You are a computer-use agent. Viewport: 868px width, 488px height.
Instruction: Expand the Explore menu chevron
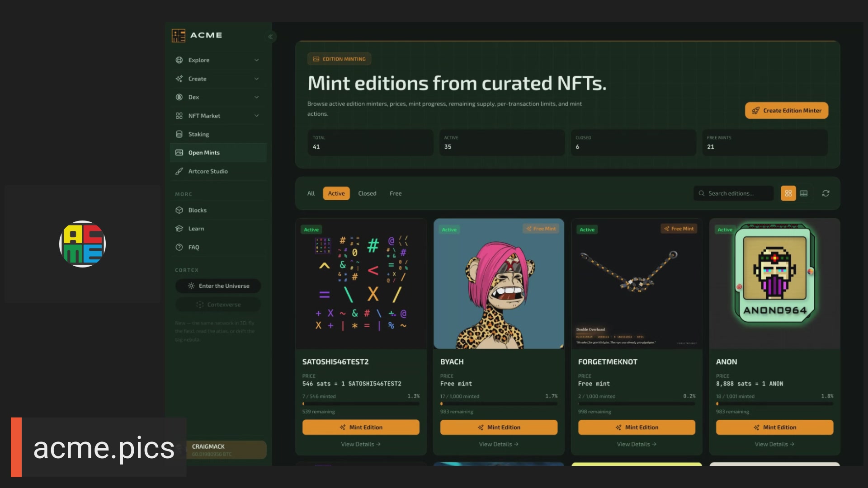click(x=256, y=60)
